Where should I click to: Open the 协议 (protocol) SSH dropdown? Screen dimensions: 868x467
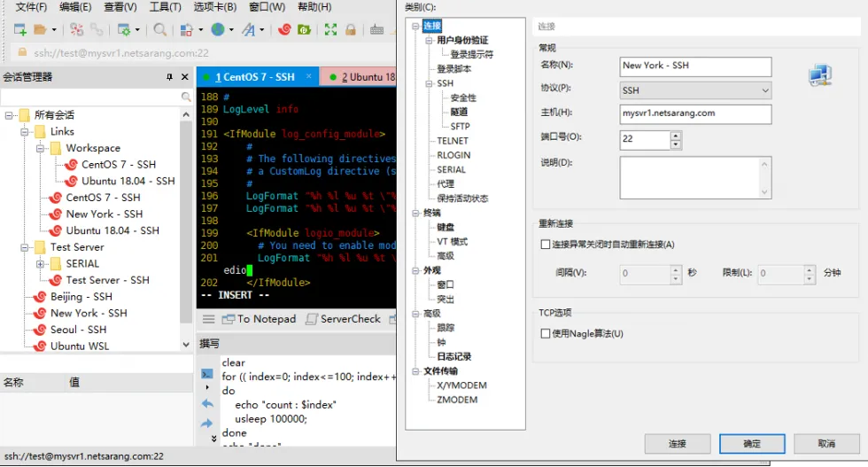coord(695,90)
